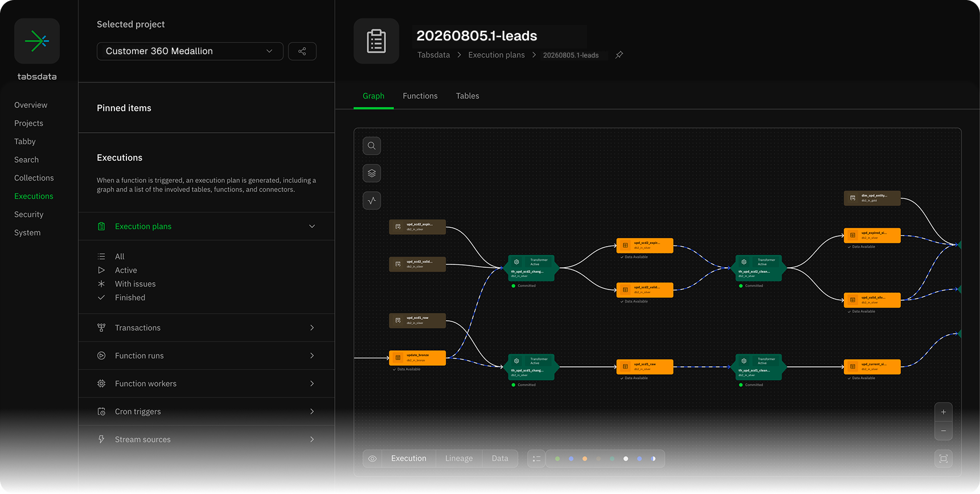Click the Cron triggers clock icon
Image resolution: width=980 pixels, height=494 pixels.
[101, 411]
